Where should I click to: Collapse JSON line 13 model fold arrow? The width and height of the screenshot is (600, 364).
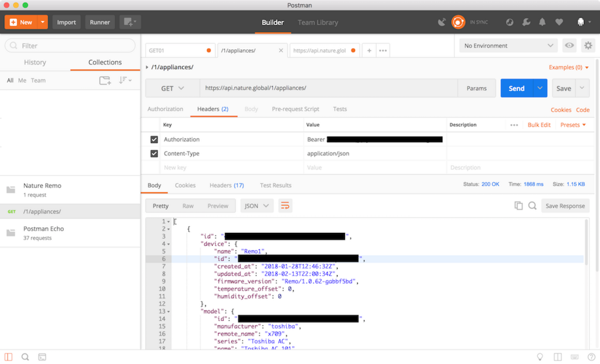pos(168,311)
